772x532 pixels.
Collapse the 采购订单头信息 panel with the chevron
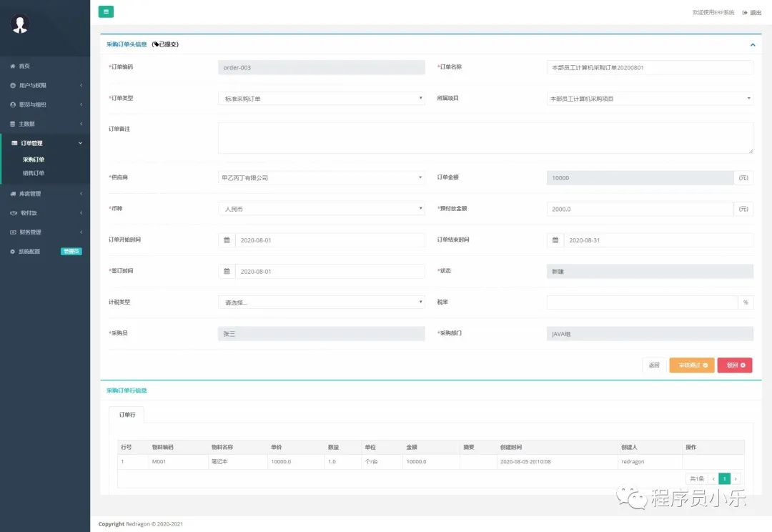752,45
